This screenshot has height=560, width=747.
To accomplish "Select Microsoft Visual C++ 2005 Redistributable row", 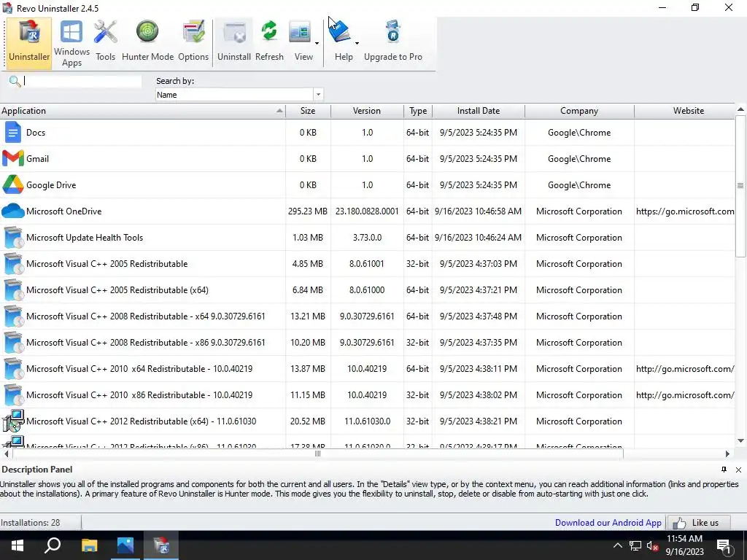I will coord(368,263).
